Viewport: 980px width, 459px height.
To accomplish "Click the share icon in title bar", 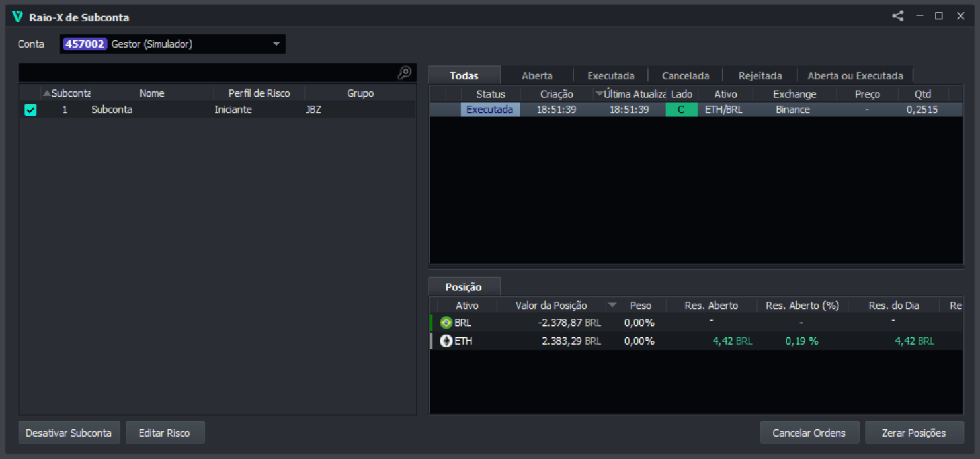I will click(897, 16).
